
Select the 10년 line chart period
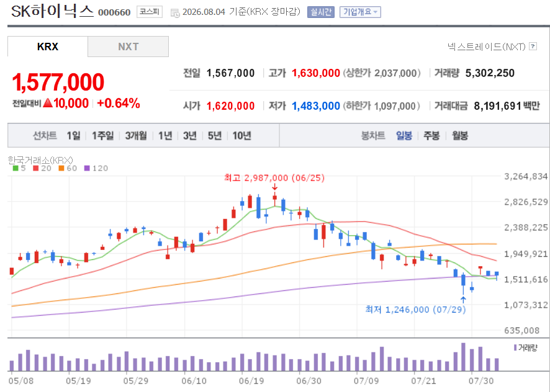(x=241, y=135)
